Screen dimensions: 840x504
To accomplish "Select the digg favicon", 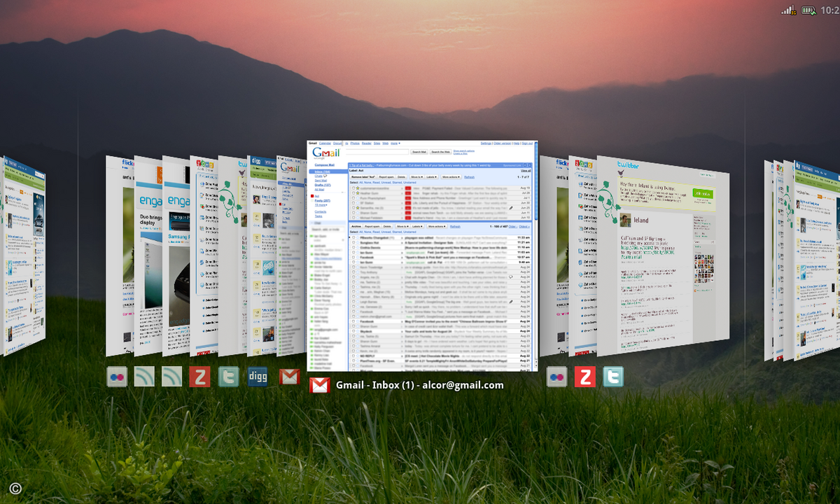I will click(x=258, y=377).
